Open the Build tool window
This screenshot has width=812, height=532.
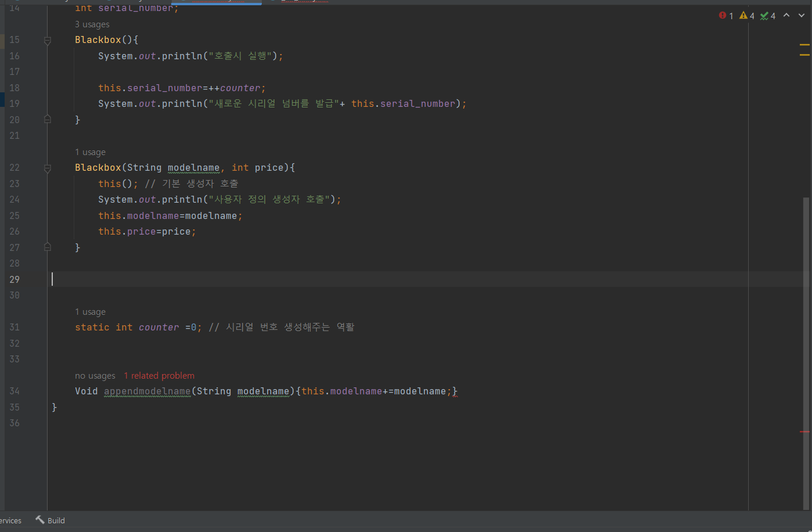coord(50,520)
